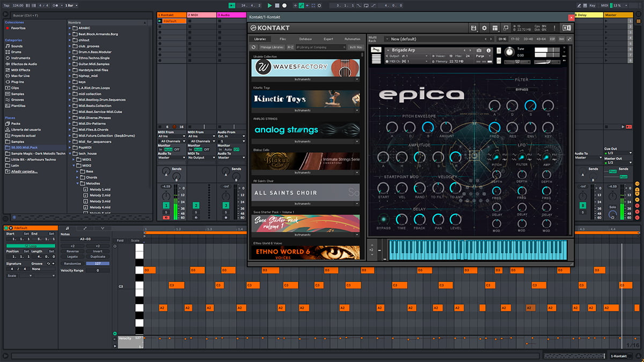
Task: Open the Kontakt Database tab
Action: pyautogui.click(x=305, y=39)
